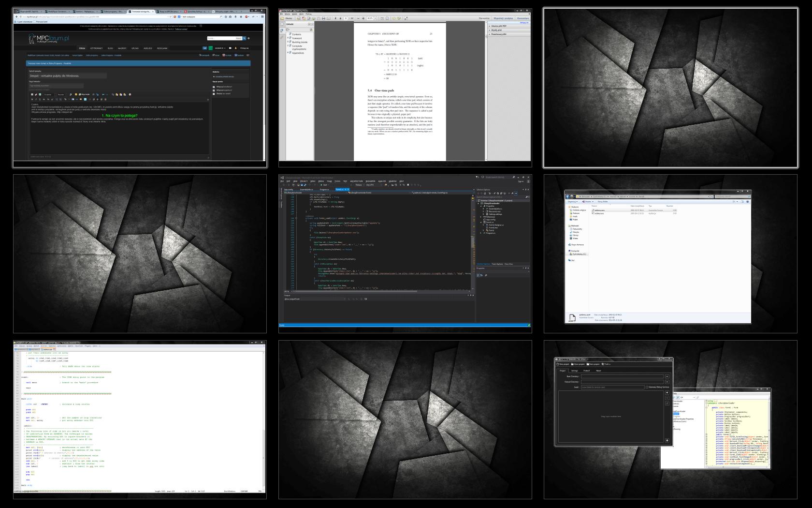The image size is (812, 508).
Task: Click the UŻYTKOWNICY link in the forum navigation
Action: click(96, 48)
